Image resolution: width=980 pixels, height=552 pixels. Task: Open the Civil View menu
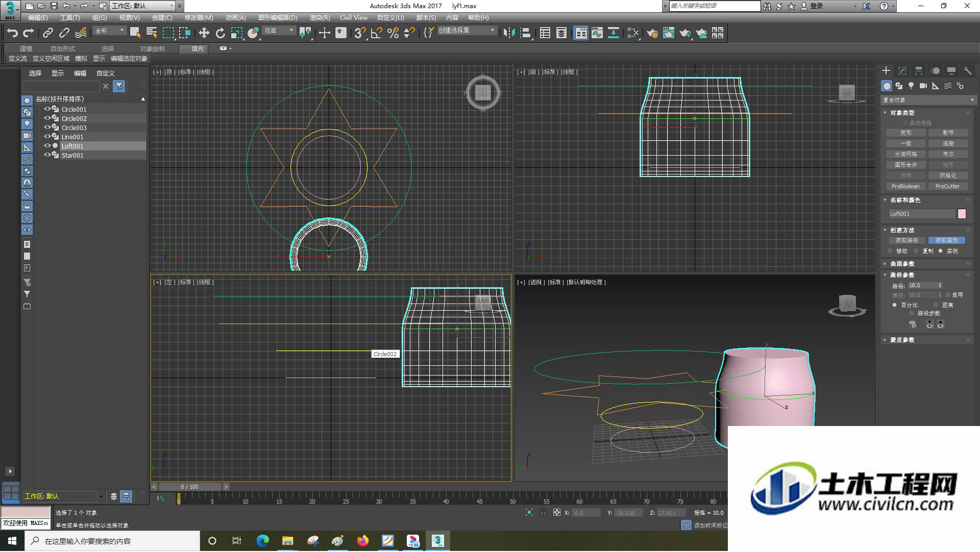pos(353,17)
